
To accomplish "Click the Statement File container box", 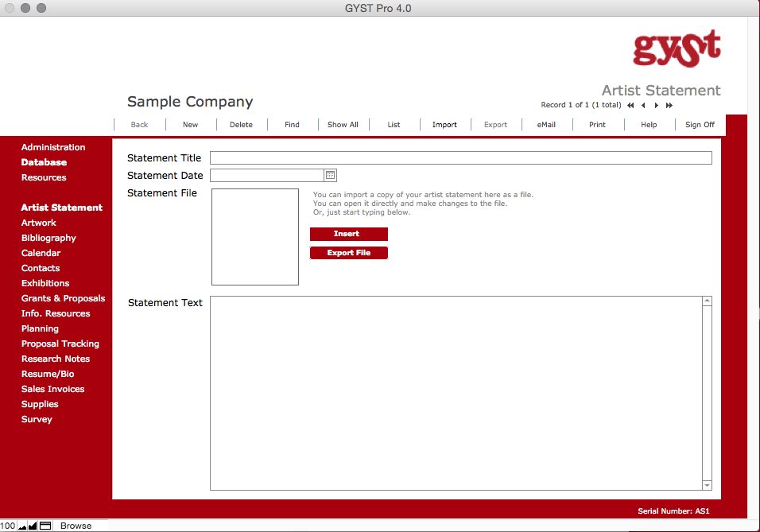I will tap(255, 237).
